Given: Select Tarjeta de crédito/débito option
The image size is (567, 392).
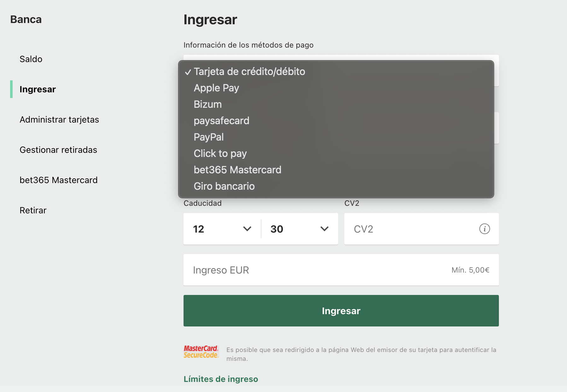Looking at the screenshot, I should 336,72.
